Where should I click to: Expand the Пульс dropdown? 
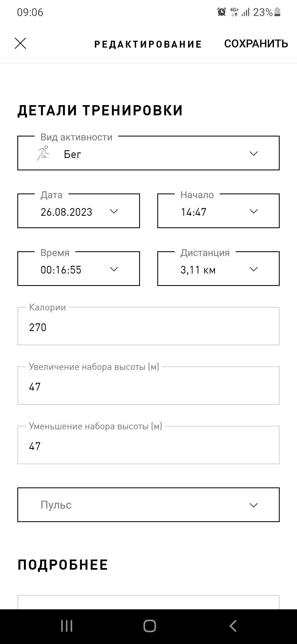[x=148, y=505]
